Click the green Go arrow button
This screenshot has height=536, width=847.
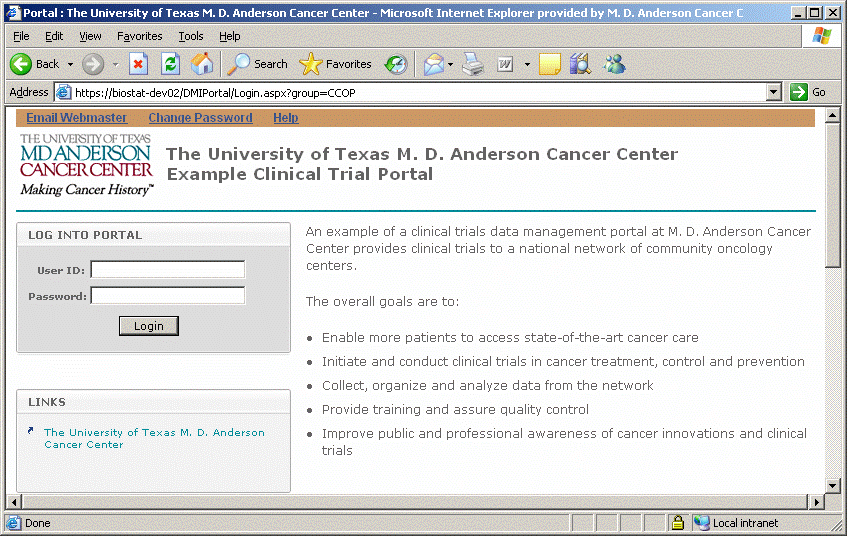click(798, 92)
